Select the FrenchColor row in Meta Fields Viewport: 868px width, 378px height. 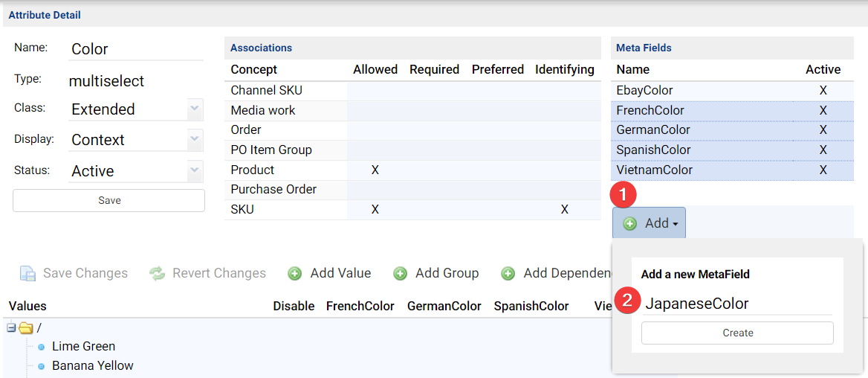(x=650, y=110)
